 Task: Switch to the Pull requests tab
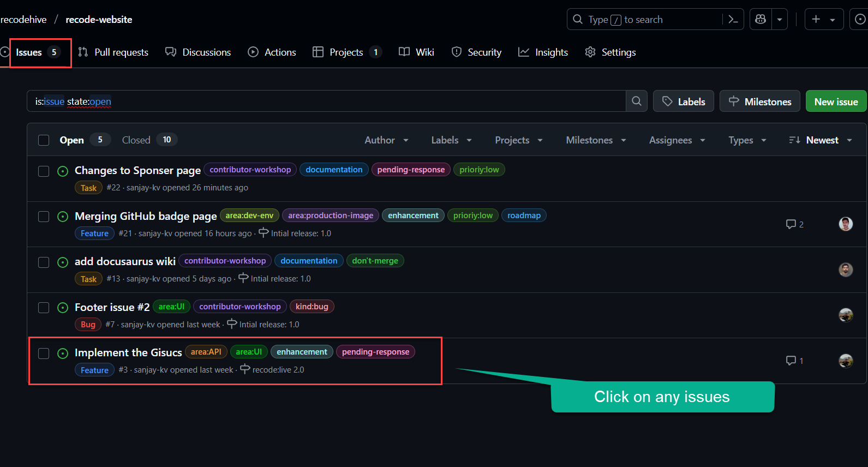coord(113,52)
